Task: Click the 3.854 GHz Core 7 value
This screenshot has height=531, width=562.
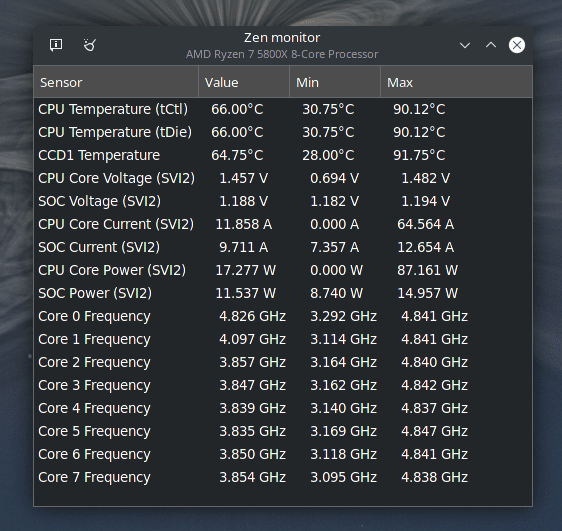Action: click(253, 477)
